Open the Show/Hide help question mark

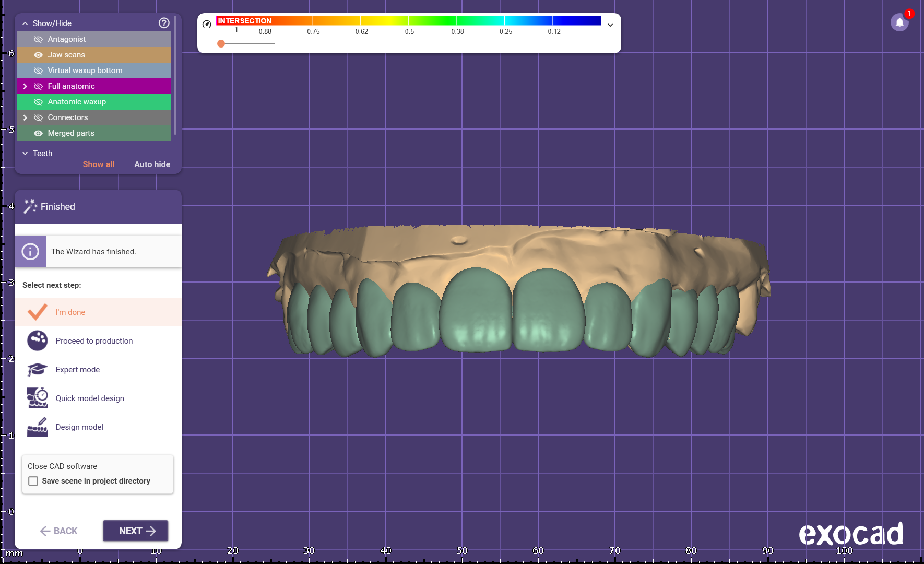(x=164, y=23)
